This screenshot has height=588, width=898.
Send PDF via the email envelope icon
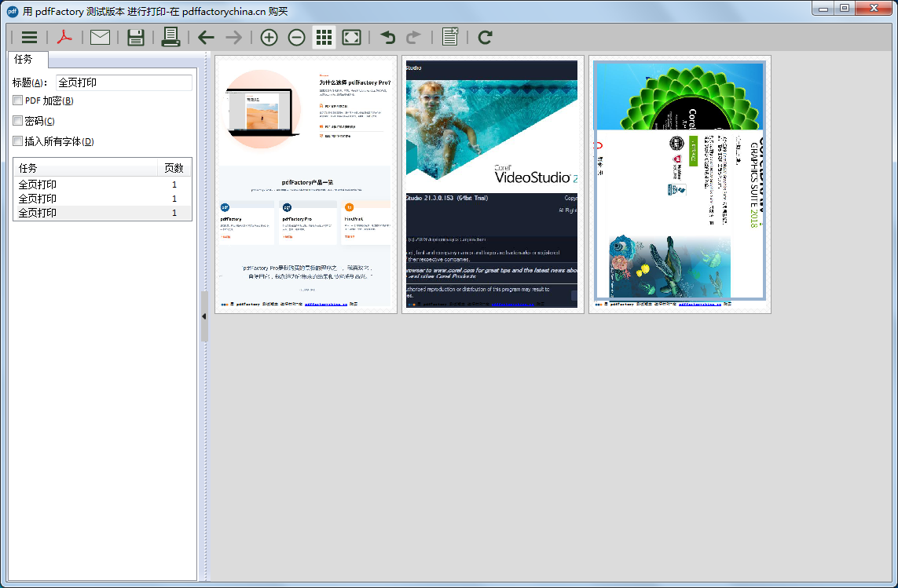tap(101, 37)
